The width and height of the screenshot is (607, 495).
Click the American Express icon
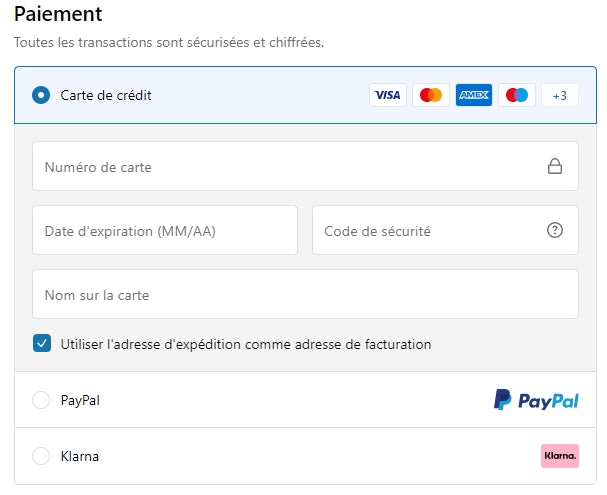click(474, 95)
